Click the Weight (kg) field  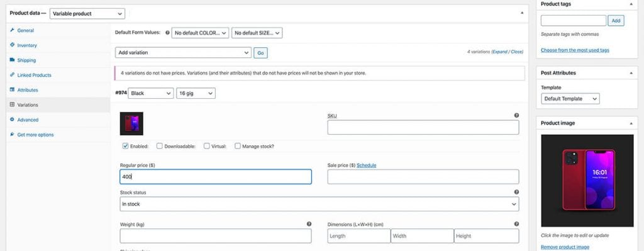pyautogui.click(x=216, y=236)
